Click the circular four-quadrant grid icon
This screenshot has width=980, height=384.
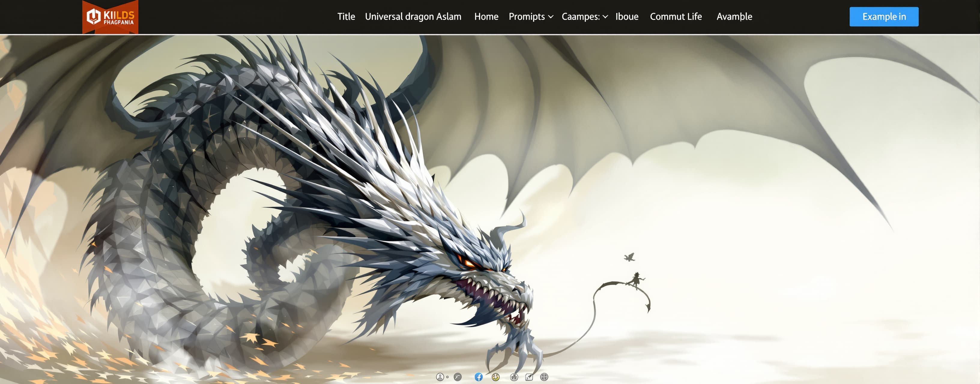pos(544,377)
